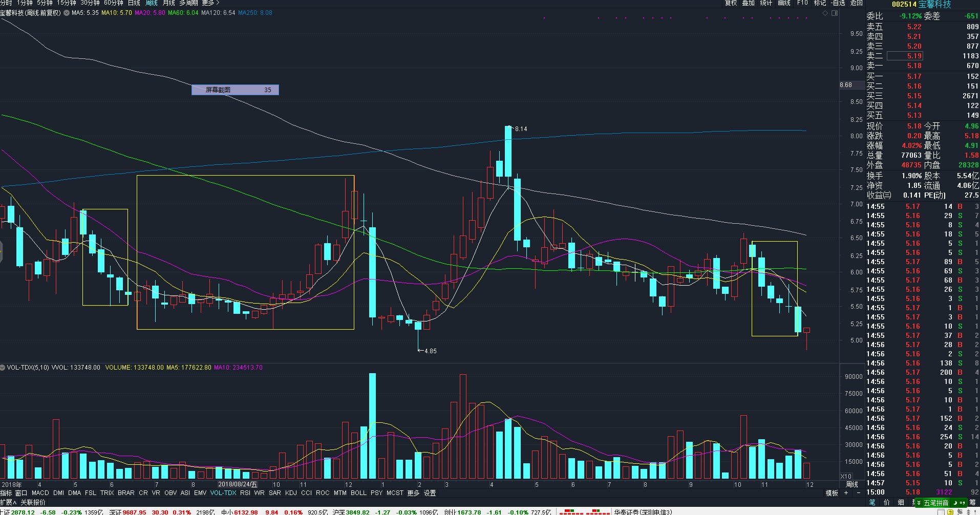The height and width of the screenshot is (515, 980).
Task: Click the 屏幕截图 35 overlay label
Action: pos(235,90)
